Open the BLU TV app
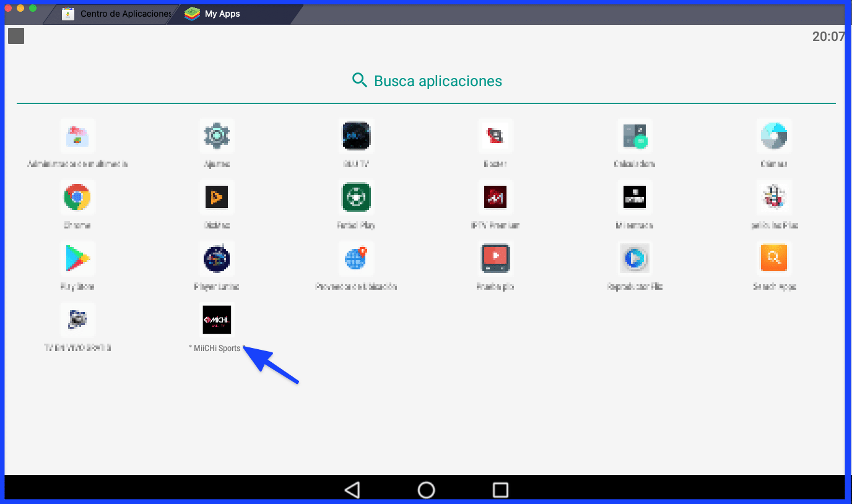This screenshot has height=504, width=852. (x=356, y=136)
